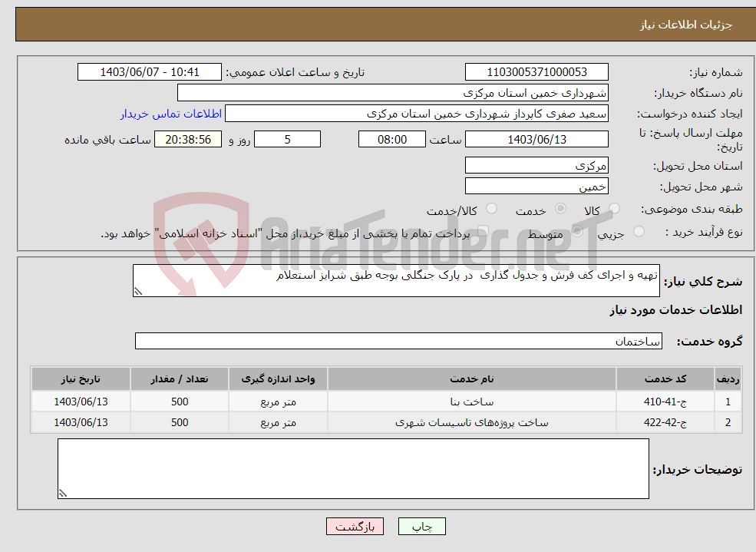Click the remaining time field 20:38:56

pyautogui.click(x=188, y=139)
